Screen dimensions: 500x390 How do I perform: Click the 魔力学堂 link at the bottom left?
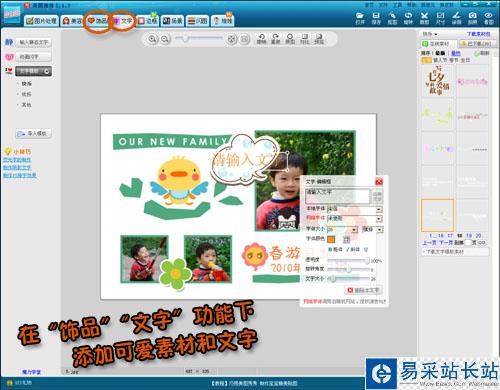[x=31, y=372]
